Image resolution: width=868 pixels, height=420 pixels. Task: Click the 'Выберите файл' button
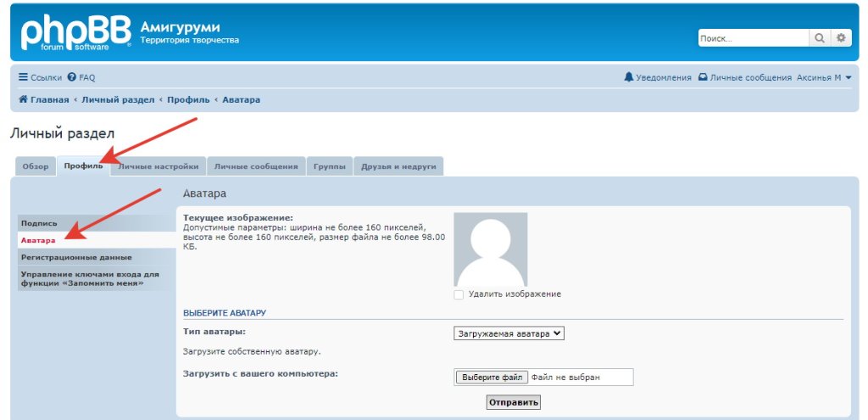click(x=492, y=377)
